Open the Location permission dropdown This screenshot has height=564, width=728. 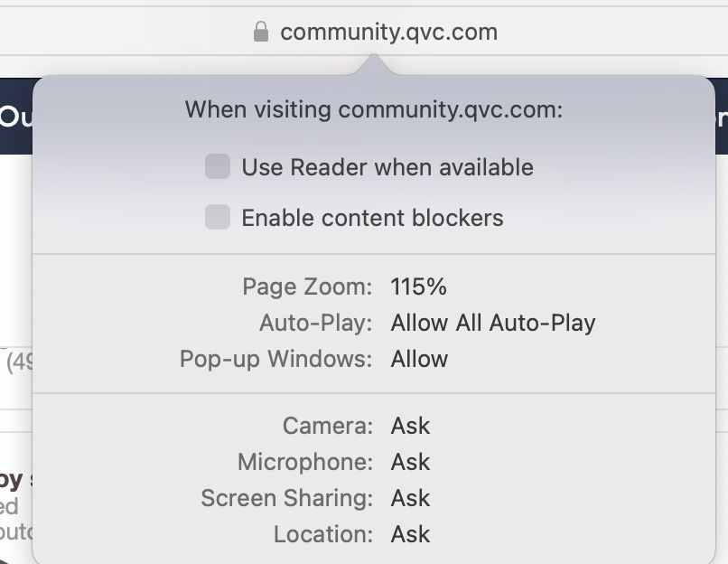[x=410, y=534]
